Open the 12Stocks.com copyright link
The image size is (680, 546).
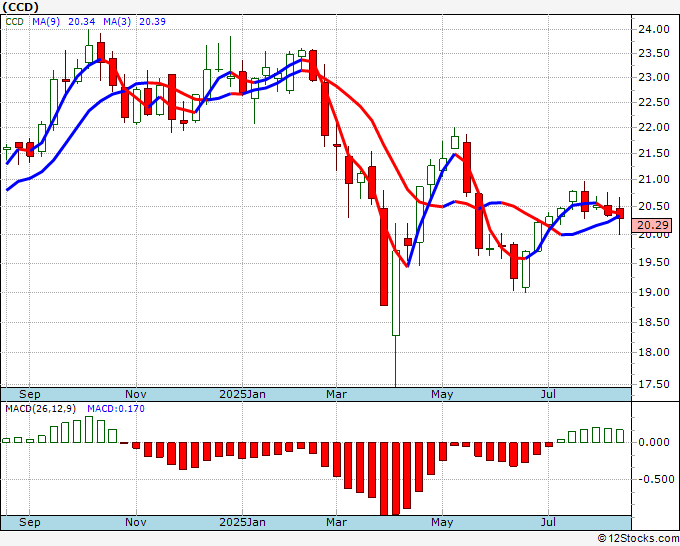pos(638,539)
